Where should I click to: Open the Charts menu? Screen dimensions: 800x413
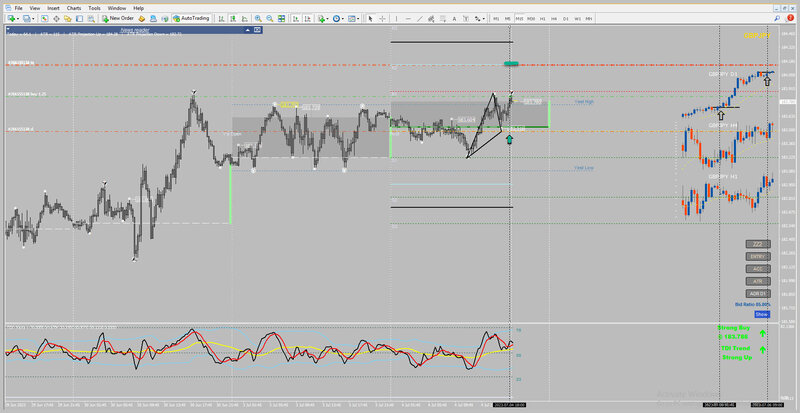click(x=74, y=8)
